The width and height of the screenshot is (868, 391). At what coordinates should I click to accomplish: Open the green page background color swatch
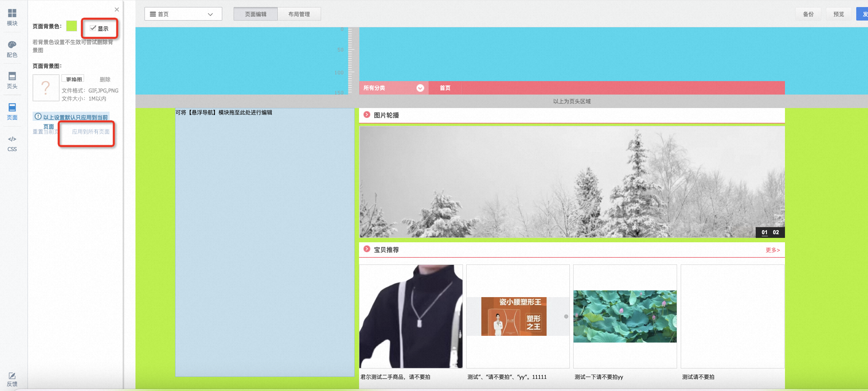click(71, 26)
